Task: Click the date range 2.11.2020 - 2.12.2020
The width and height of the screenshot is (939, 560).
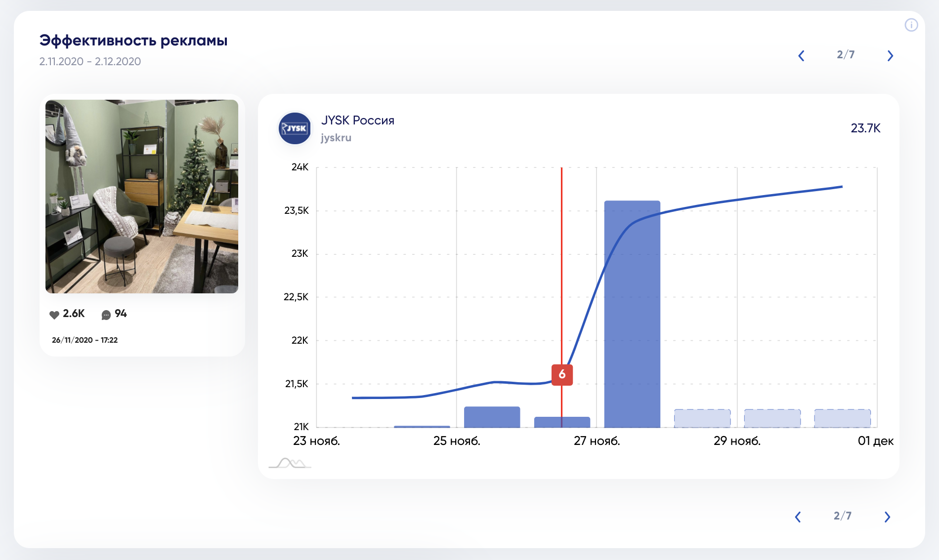Action: pos(90,61)
